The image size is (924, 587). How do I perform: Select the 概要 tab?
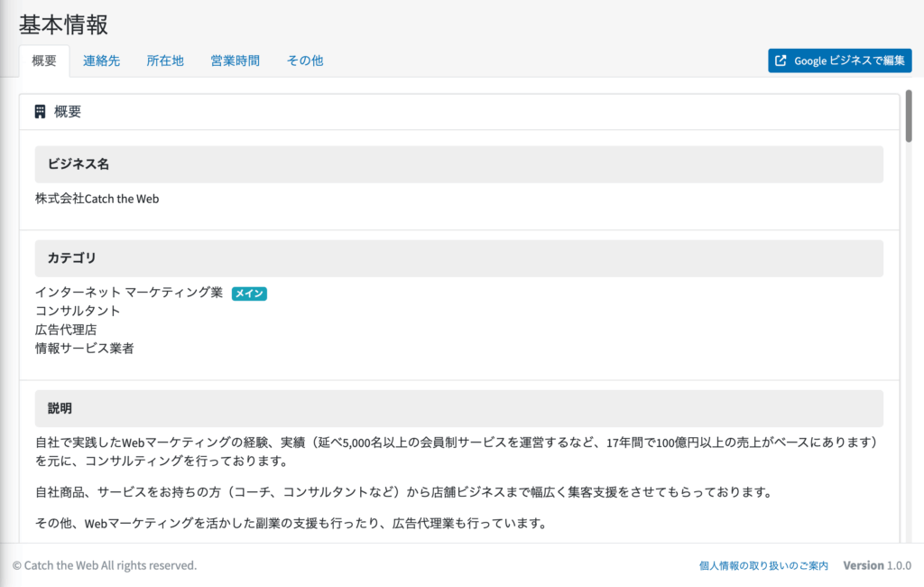point(44,61)
